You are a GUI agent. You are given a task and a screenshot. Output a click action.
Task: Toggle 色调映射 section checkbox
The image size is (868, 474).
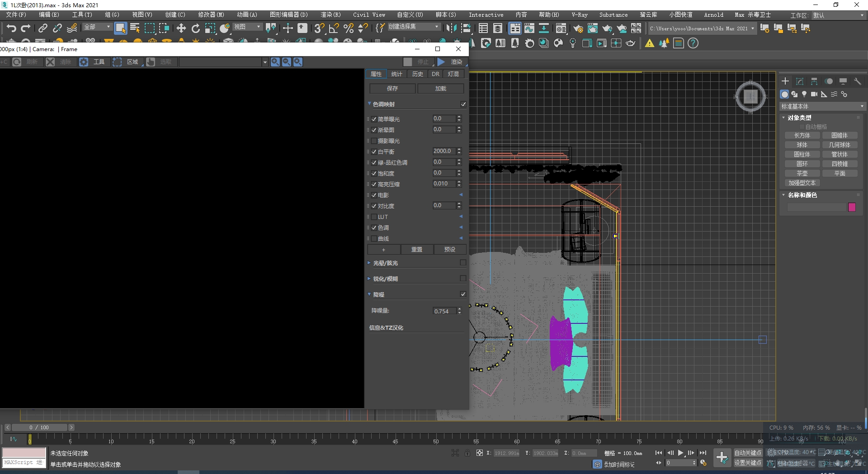[463, 104]
